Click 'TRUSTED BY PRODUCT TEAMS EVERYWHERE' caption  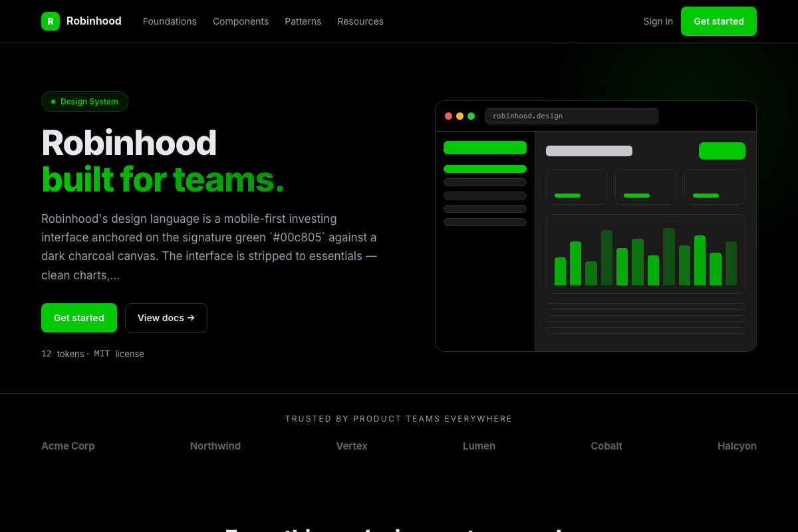399,419
